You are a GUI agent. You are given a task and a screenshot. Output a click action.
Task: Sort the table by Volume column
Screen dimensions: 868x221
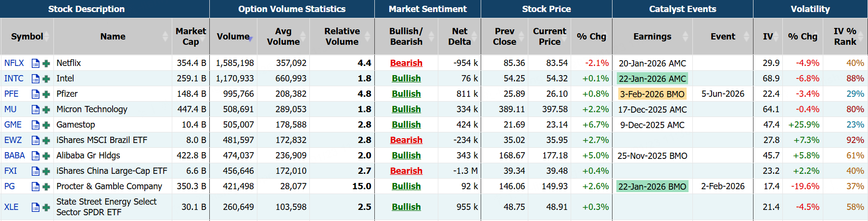(233, 37)
